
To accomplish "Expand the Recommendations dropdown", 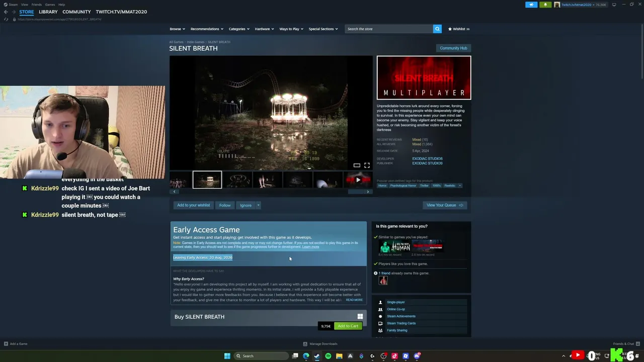I will coord(207,29).
